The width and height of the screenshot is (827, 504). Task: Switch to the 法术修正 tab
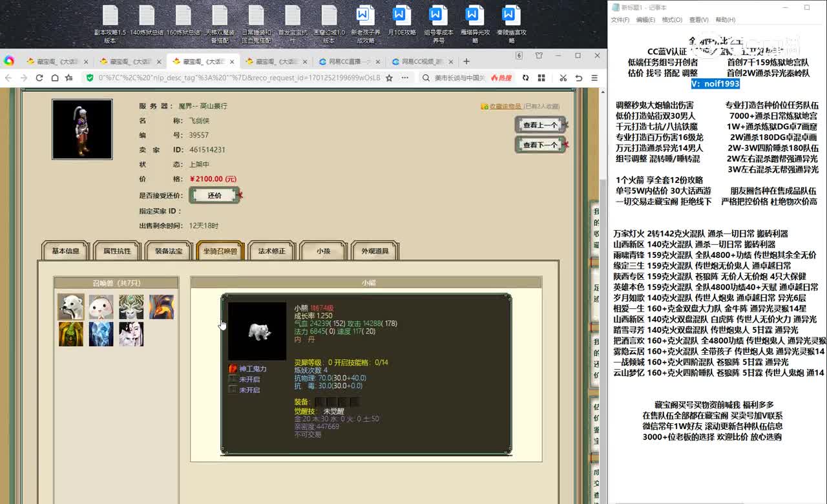tap(272, 251)
